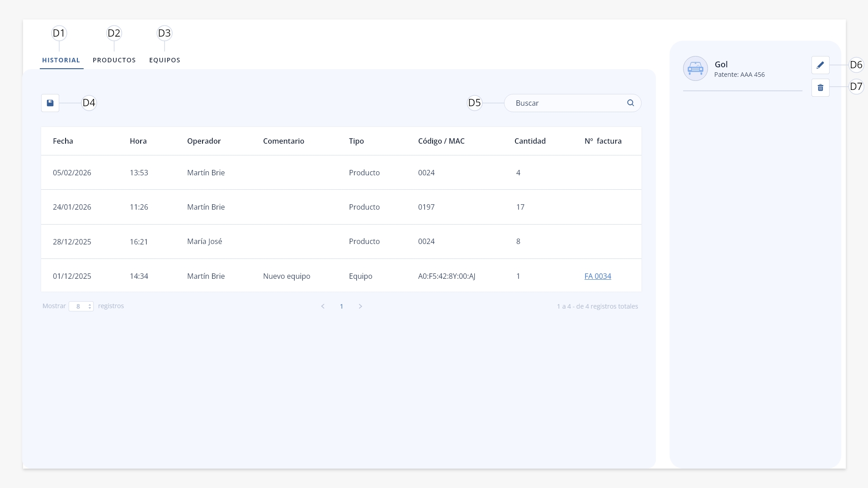Click code 0024 in the 28/12/2025 row
This screenshot has height=488, width=868.
point(426,241)
